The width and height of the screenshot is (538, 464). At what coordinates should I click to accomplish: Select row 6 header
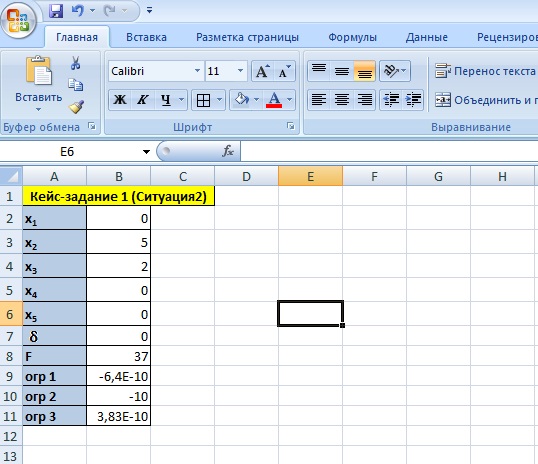coord(11,314)
